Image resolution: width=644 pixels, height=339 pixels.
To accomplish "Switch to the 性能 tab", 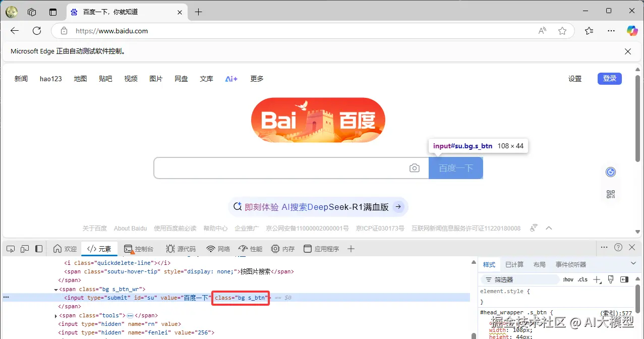I will [x=251, y=249].
